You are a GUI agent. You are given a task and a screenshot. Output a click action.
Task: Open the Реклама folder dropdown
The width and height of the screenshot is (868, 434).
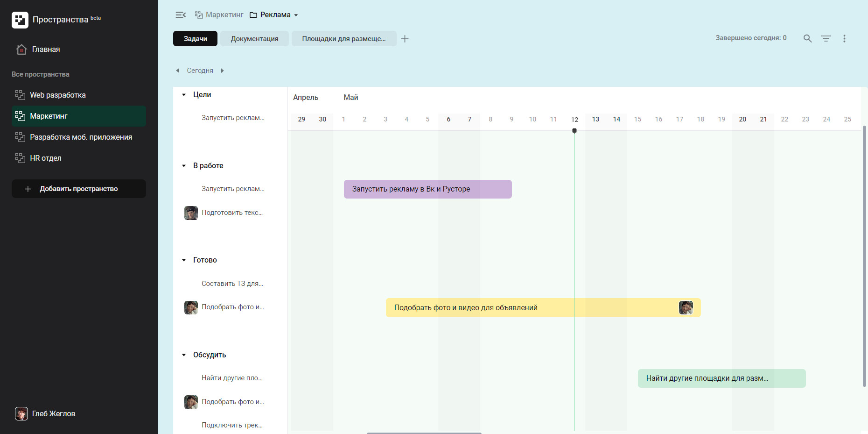[x=296, y=15]
